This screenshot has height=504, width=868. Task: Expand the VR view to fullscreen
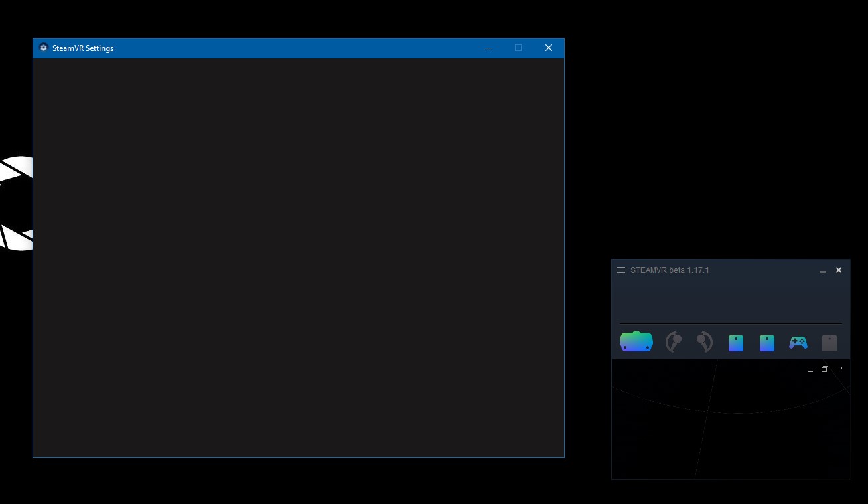tap(839, 369)
